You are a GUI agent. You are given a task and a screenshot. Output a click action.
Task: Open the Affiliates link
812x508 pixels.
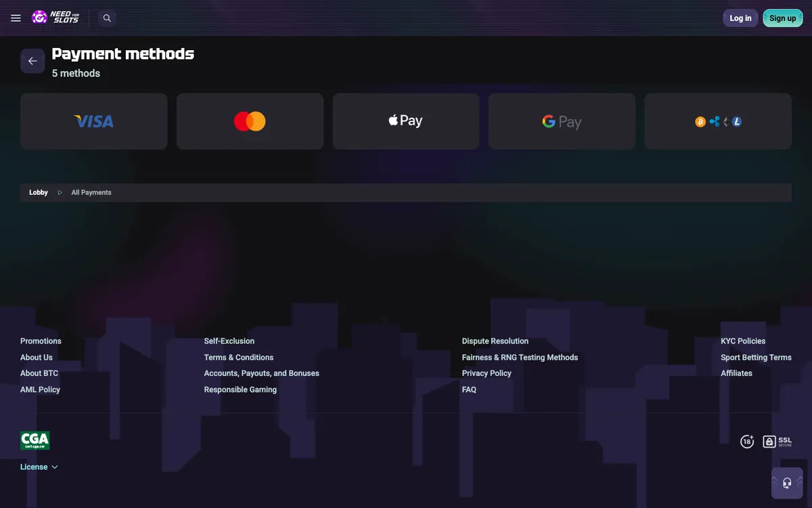pyautogui.click(x=736, y=373)
